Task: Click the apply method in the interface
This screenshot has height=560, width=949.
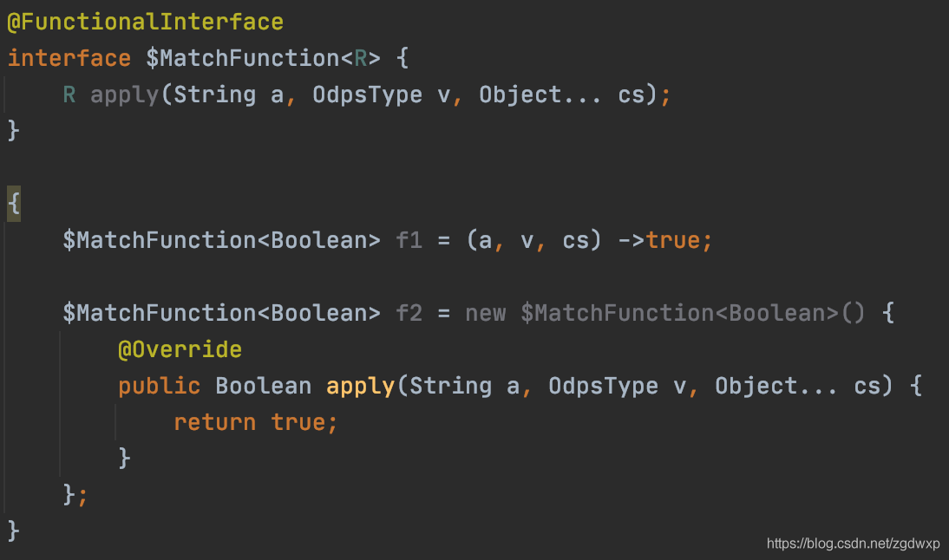Action: click(124, 95)
